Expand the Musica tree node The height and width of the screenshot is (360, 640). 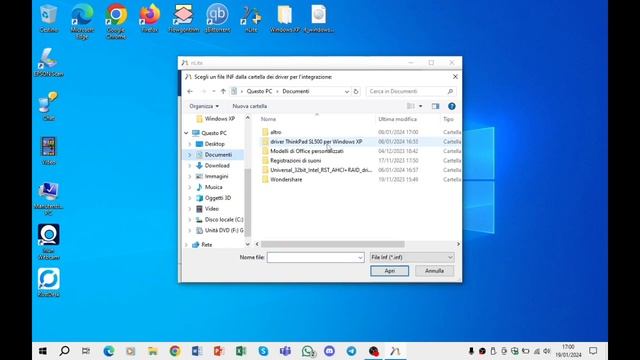coord(190,187)
